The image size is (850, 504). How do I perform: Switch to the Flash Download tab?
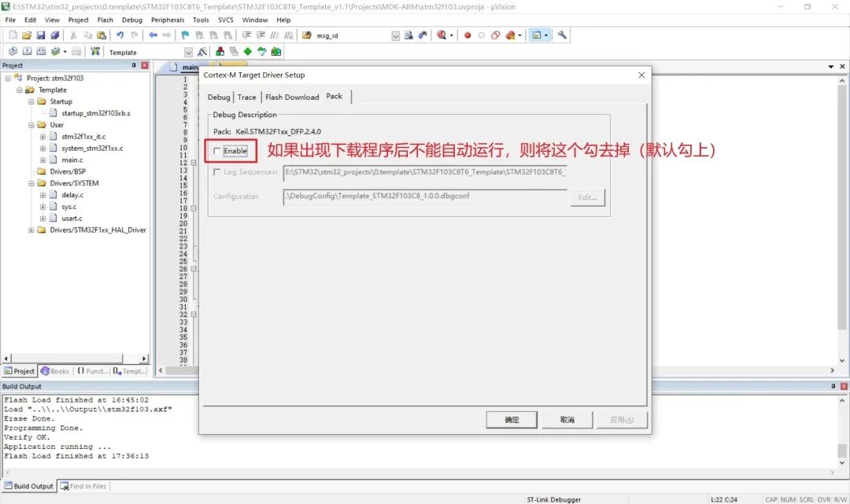[x=292, y=97]
